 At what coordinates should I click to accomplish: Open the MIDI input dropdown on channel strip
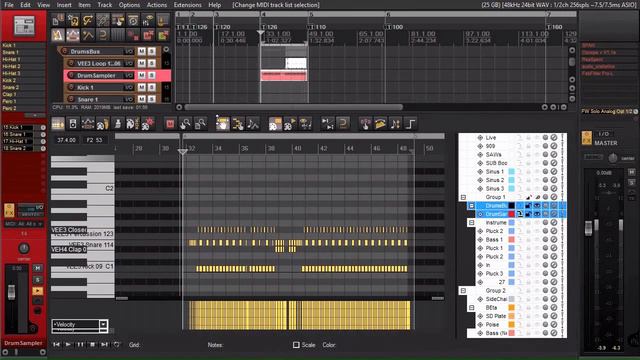[x=24, y=224]
